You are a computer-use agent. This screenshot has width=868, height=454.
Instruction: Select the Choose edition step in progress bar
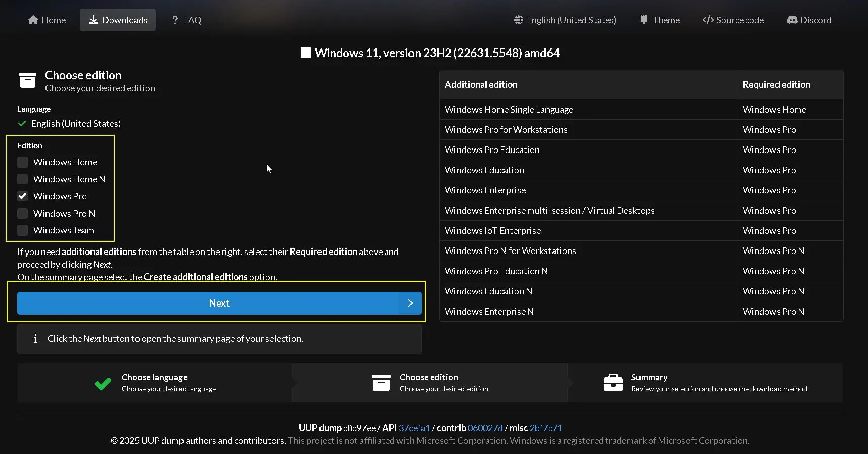pos(430,383)
